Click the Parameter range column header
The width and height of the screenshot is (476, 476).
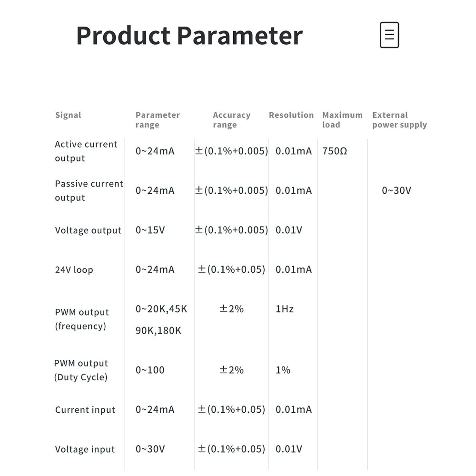coord(158,120)
